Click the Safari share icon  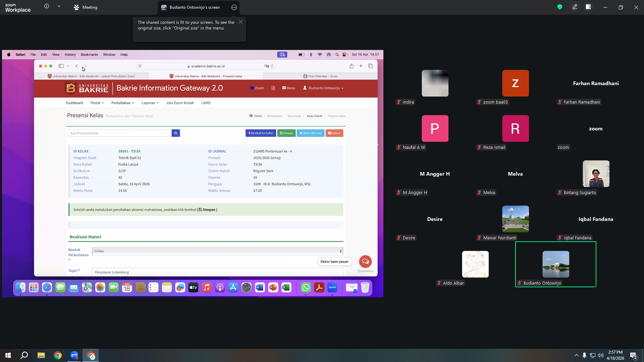[352, 66]
